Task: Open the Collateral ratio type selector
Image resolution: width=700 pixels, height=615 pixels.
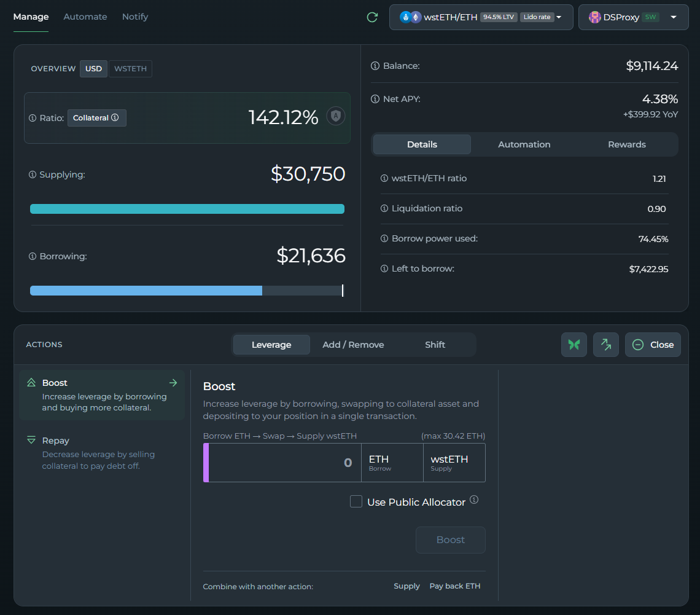Action: (x=96, y=118)
